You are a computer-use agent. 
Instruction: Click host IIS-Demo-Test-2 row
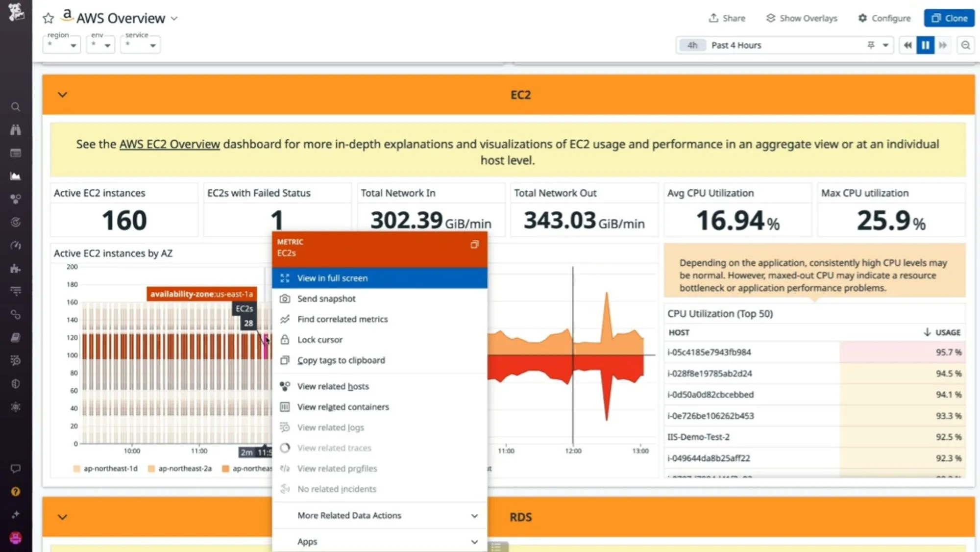point(814,437)
